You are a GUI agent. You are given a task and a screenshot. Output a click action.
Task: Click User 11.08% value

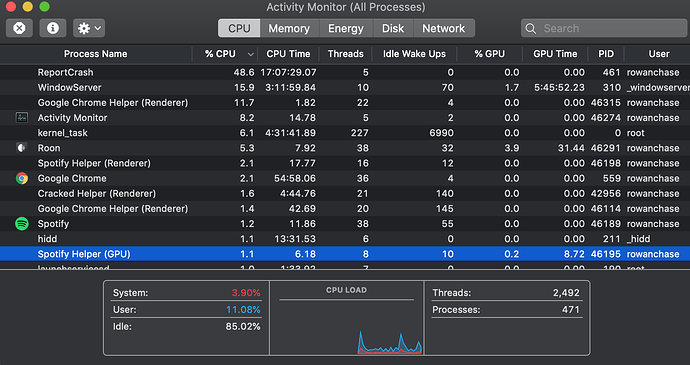click(243, 310)
